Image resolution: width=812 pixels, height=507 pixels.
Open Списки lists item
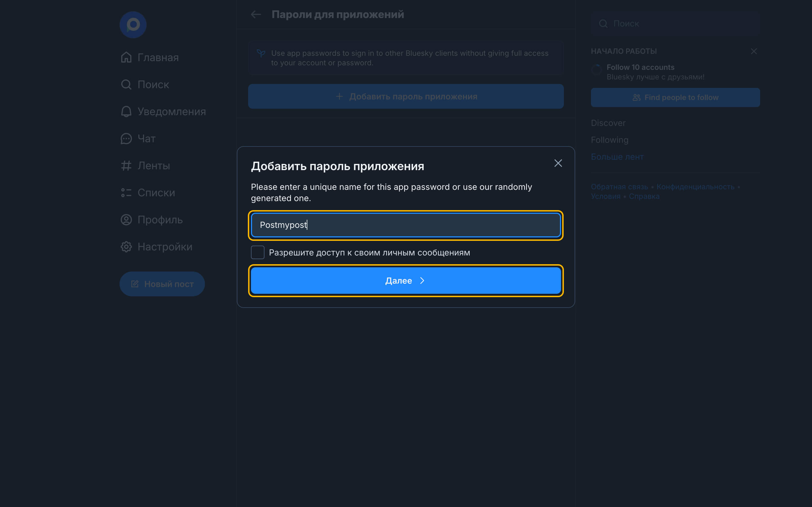[x=148, y=193]
